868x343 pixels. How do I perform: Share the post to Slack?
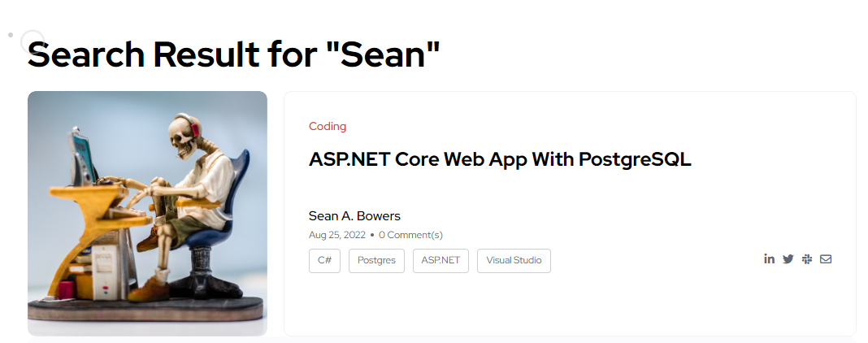(x=807, y=259)
